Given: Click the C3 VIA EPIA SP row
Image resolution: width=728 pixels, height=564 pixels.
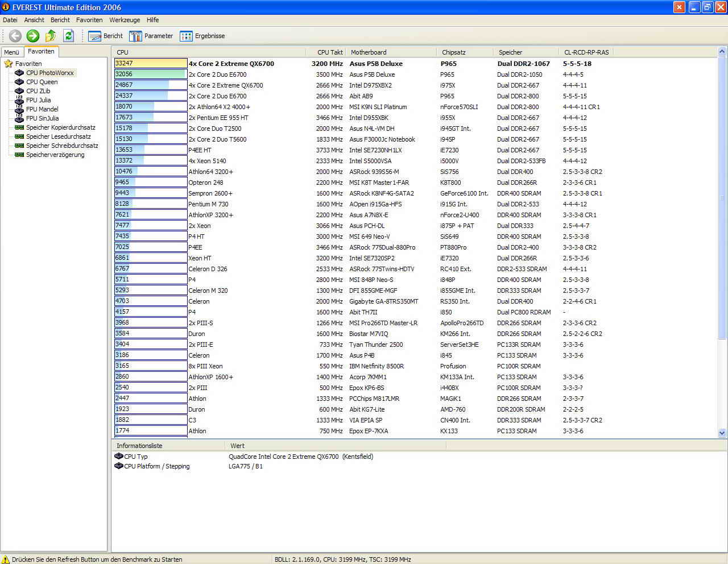Looking at the screenshot, I should [415, 420].
